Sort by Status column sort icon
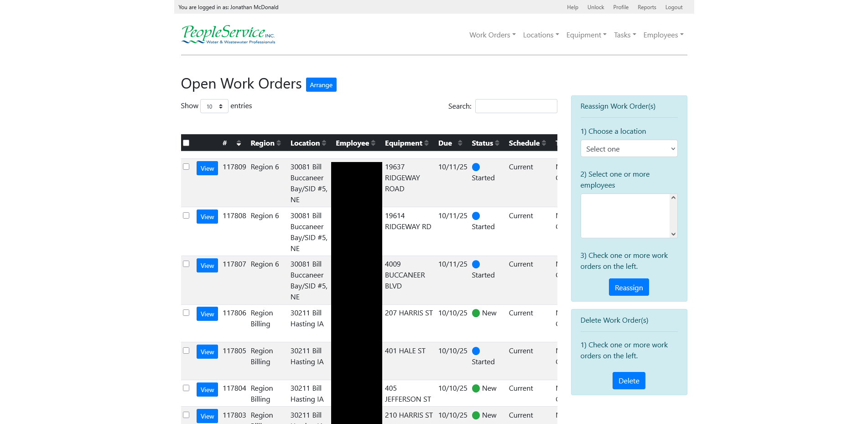 coord(497,143)
